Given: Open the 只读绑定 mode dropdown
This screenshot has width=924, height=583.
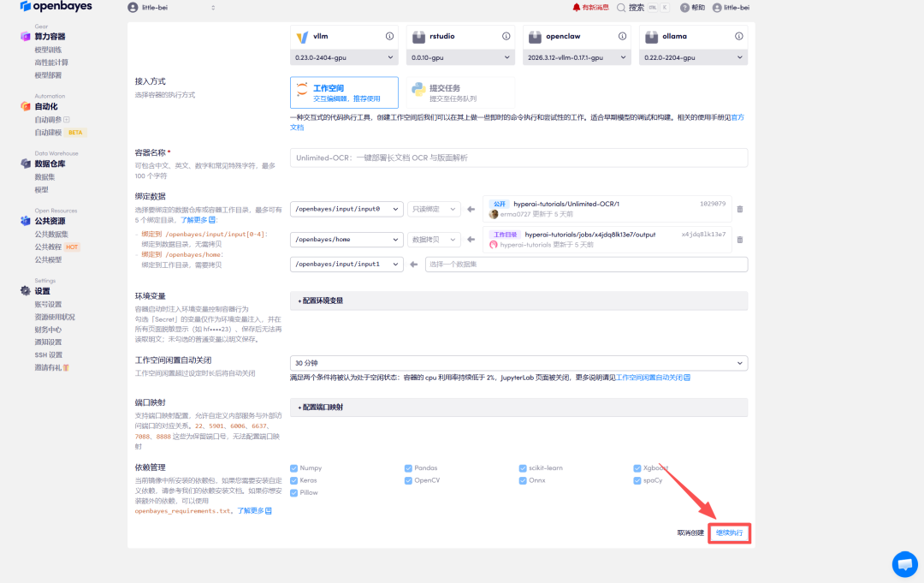Looking at the screenshot, I should coord(434,209).
